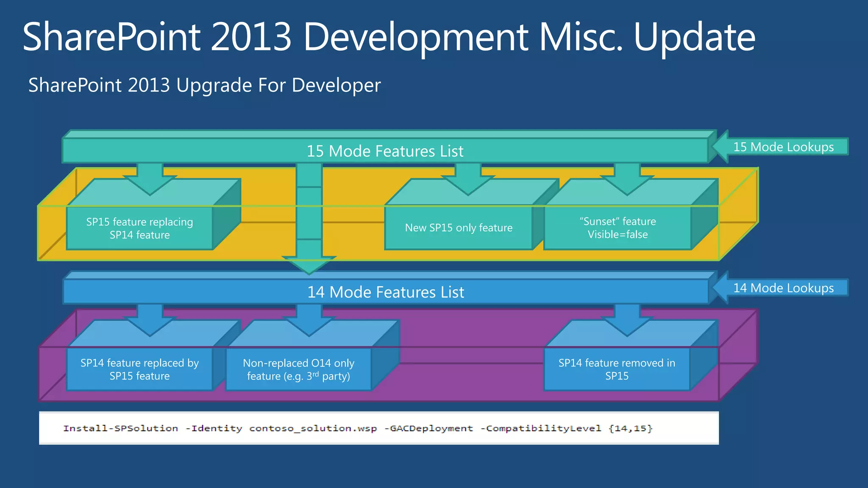868x488 pixels.
Task: Click the 'New SP15 only feature' box
Action: (x=459, y=228)
